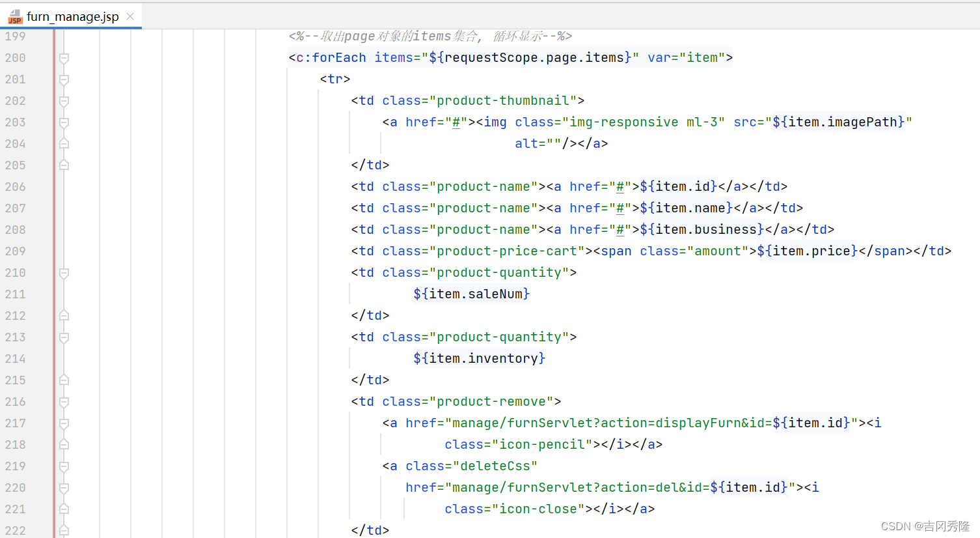Switch to the furn_manage.jsp tab
This screenshot has height=538, width=980.
pos(72,16)
